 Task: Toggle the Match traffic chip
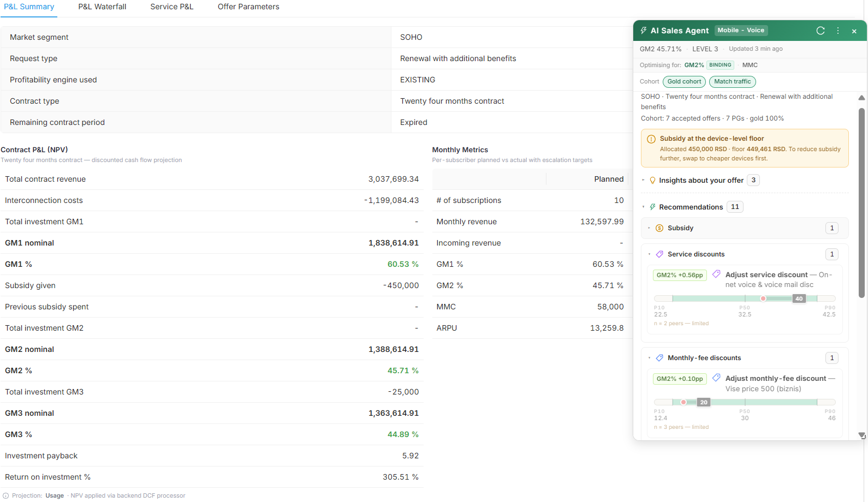coord(733,82)
